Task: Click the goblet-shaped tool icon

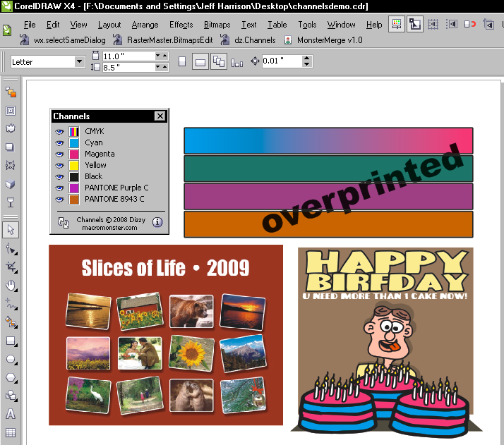Action: 11,202
